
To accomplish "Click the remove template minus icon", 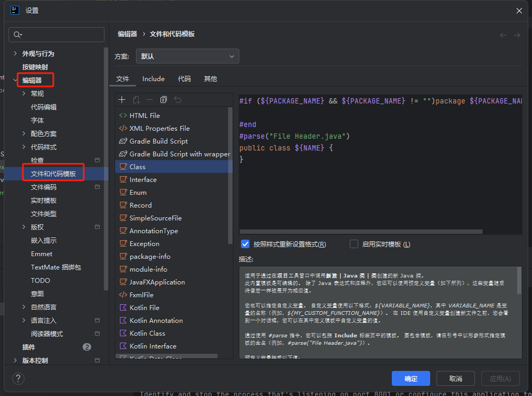I will (150, 99).
